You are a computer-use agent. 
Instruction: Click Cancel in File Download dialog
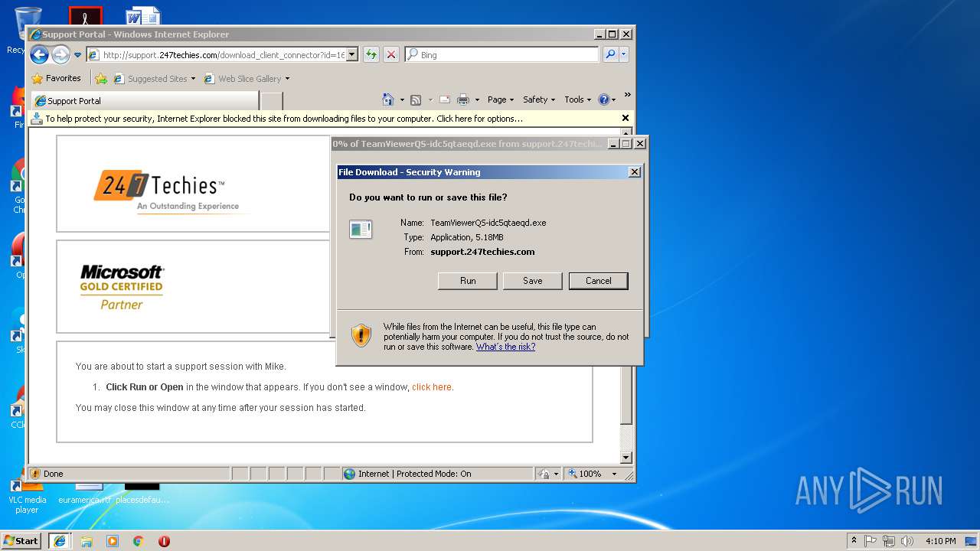(599, 281)
